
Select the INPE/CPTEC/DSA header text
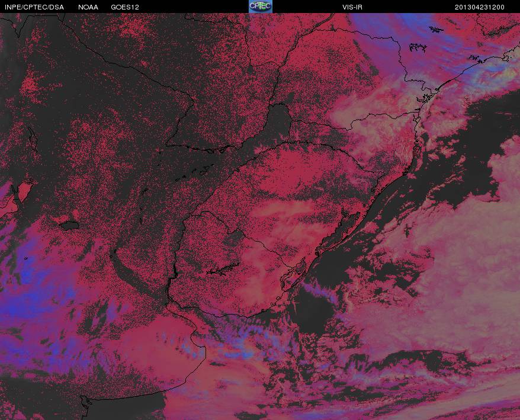34,7
